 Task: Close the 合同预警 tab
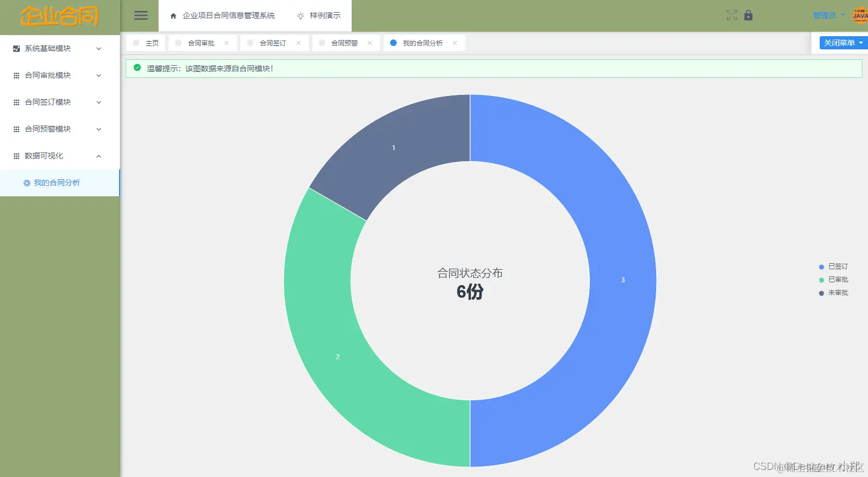pyautogui.click(x=370, y=43)
